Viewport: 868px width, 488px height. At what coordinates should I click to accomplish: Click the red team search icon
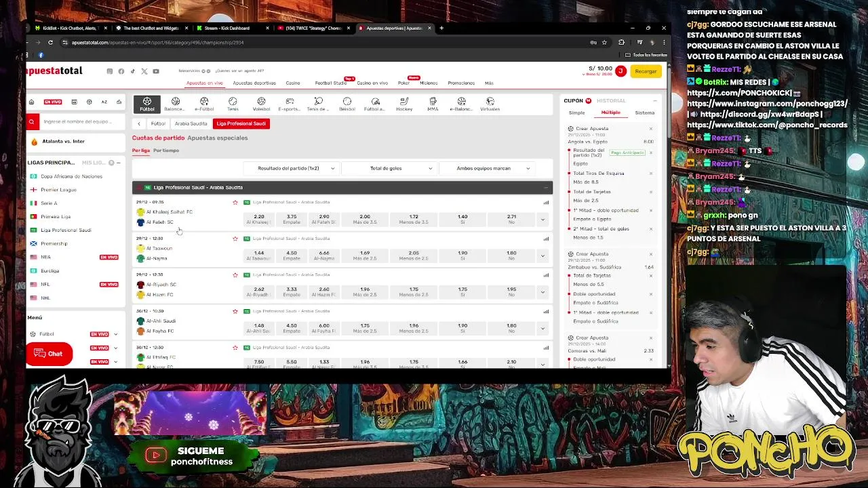coord(32,122)
